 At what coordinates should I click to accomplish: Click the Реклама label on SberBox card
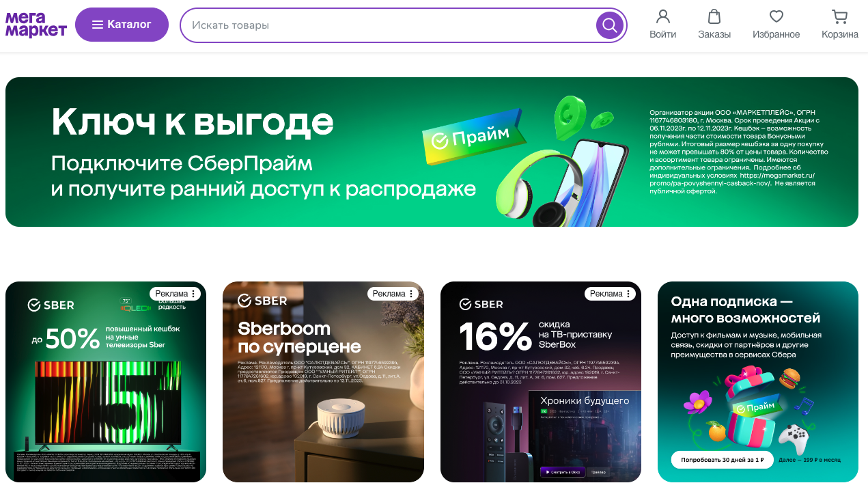pos(606,294)
